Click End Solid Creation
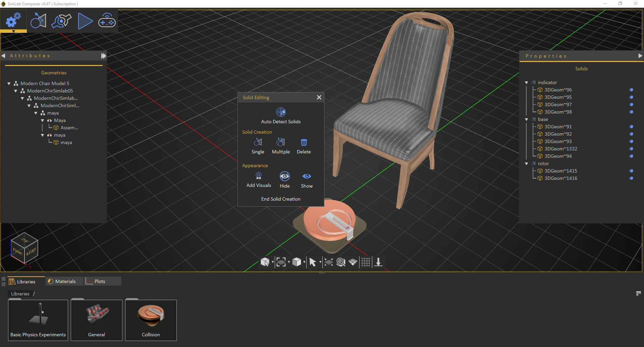Viewport: 644px width, 347px height. click(281, 199)
